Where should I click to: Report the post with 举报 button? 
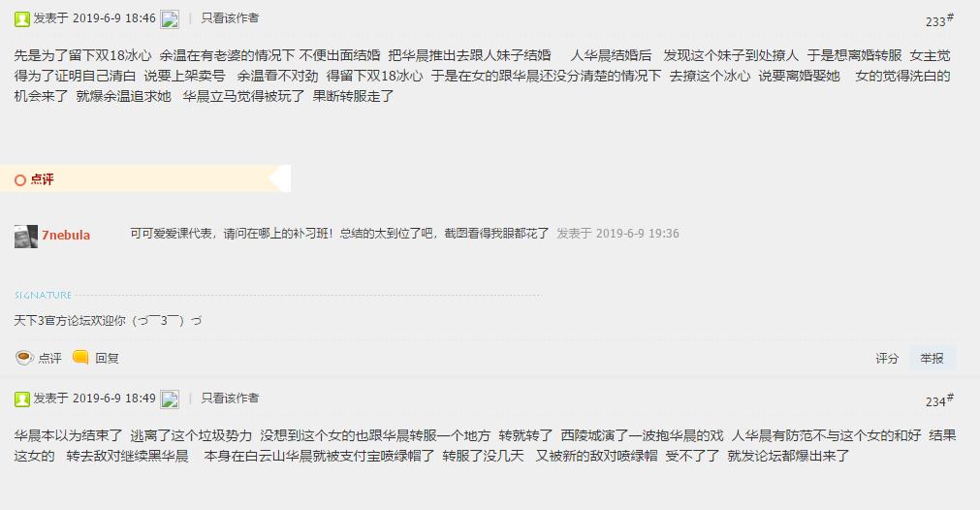932,358
